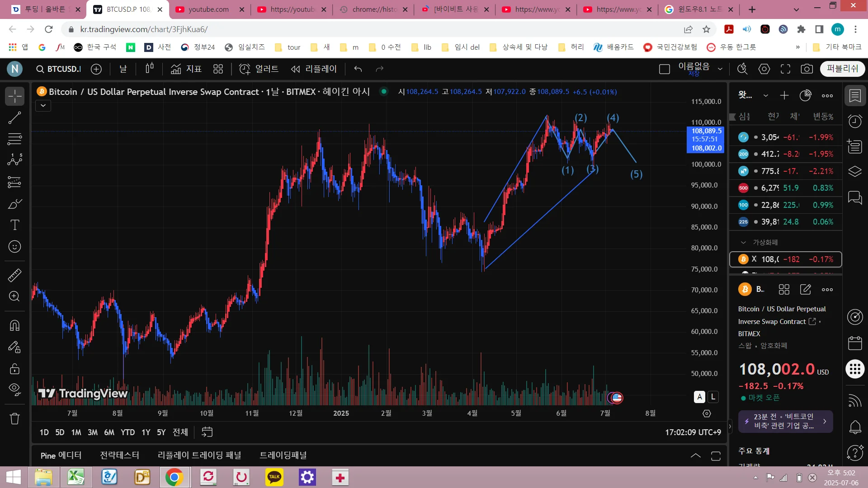Click the add symbol compare plus icon
This screenshot has width=868, height=488.
click(x=96, y=69)
